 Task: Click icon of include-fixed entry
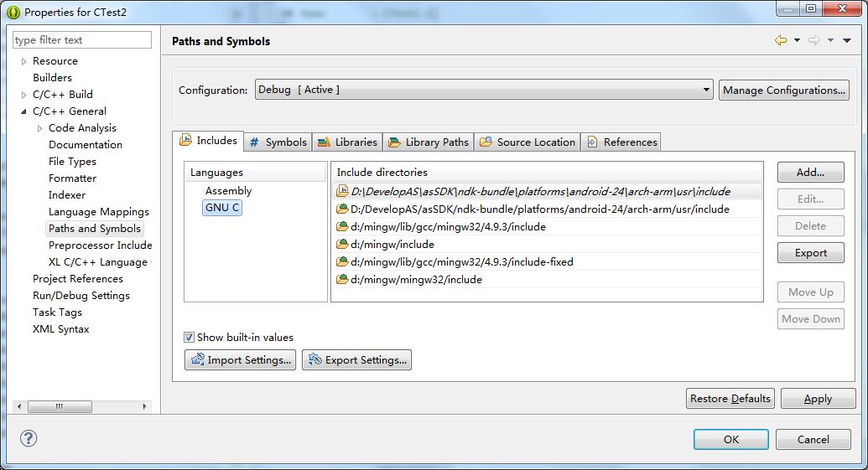pyautogui.click(x=343, y=261)
